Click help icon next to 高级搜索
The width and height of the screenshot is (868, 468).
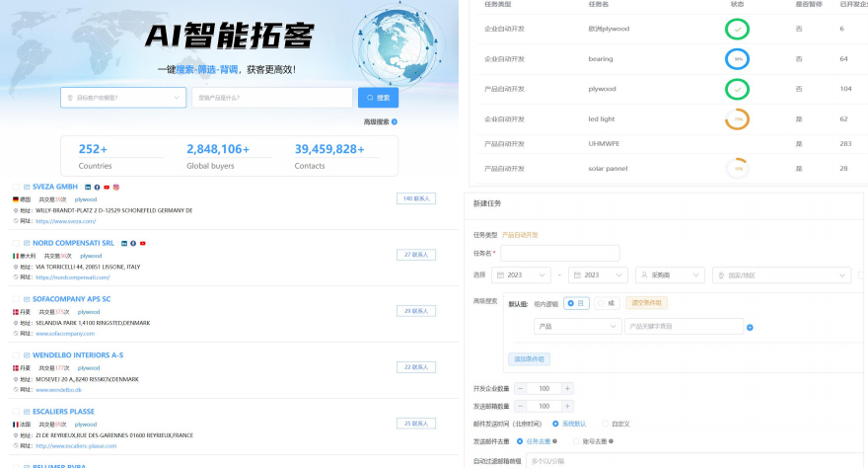[x=395, y=122]
